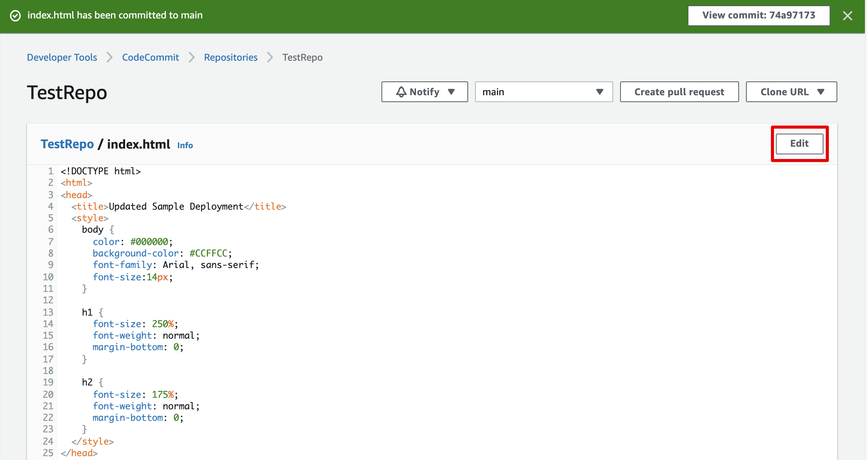Click the chevron after CodeCommit breadcrumb
This screenshot has width=868, height=460.
click(191, 57)
